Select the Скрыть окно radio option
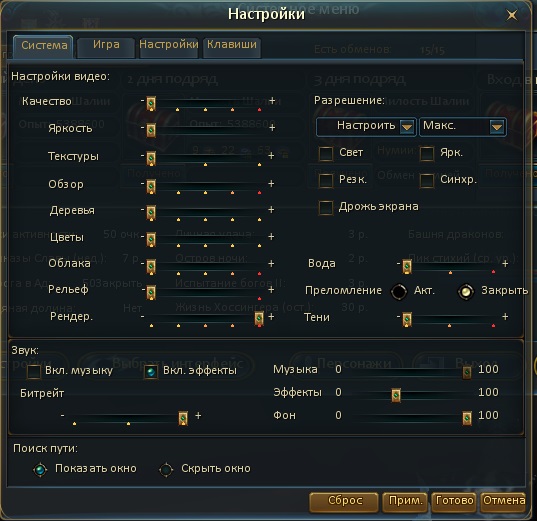Image resolution: width=537 pixels, height=521 pixels. tap(166, 470)
